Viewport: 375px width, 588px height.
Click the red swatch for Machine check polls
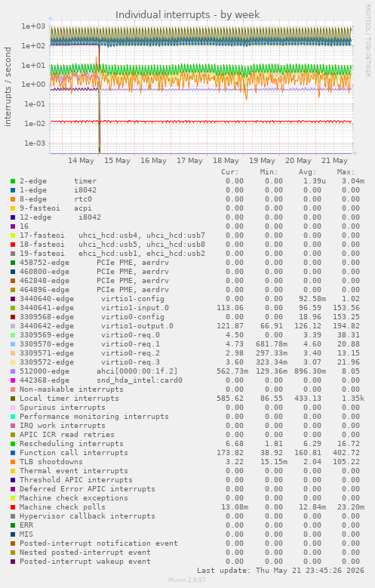(x=13, y=507)
